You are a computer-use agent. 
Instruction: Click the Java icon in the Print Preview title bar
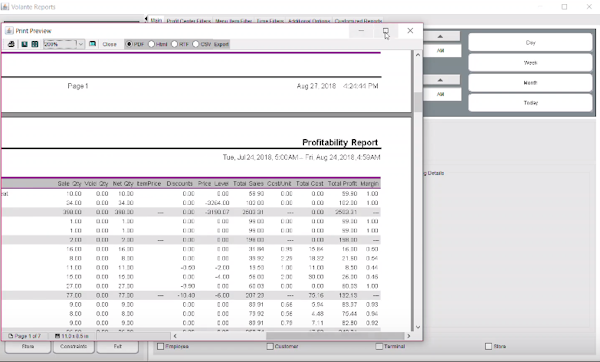pyautogui.click(x=9, y=31)
